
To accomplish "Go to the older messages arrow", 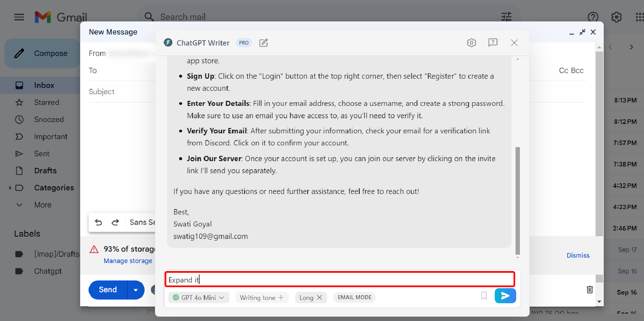I will (631, 47).
